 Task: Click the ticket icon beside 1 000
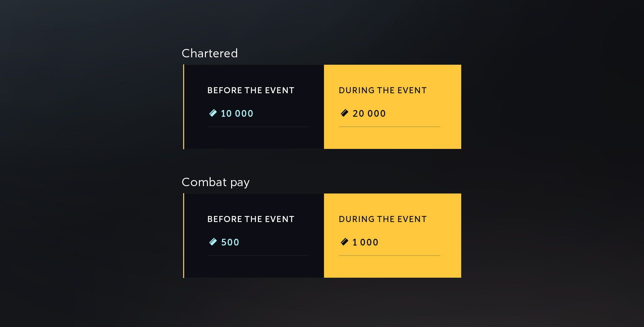click(344, 242)
